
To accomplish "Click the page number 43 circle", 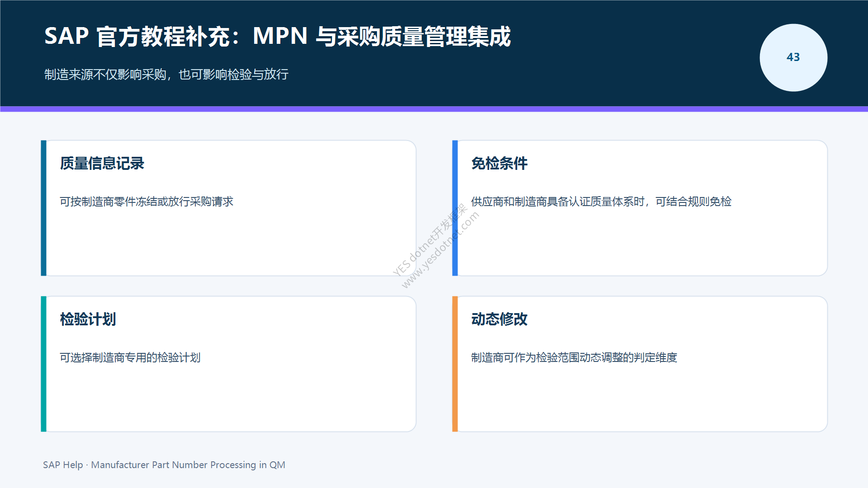I will [793, 57].
